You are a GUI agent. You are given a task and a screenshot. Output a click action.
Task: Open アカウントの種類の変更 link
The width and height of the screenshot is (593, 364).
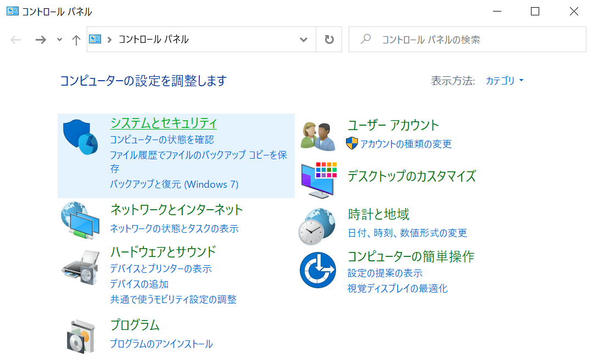(405, 144)
